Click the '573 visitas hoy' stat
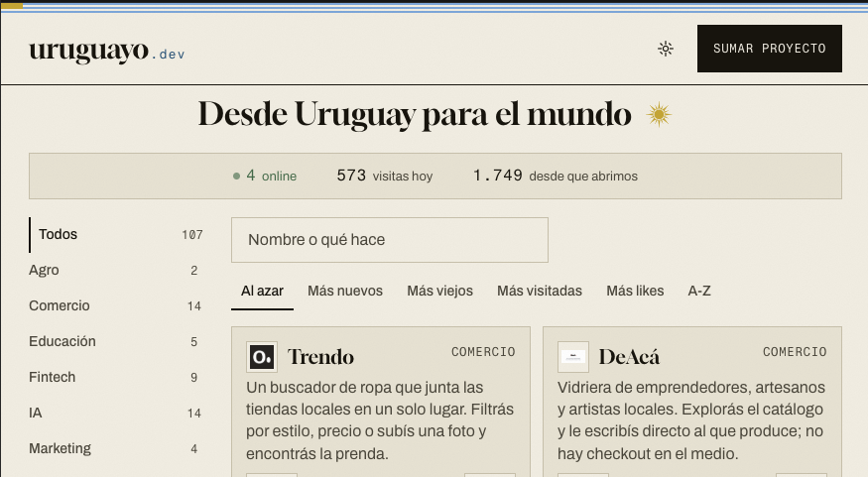This screenshot has height=477, width=868. click(385, 176)
